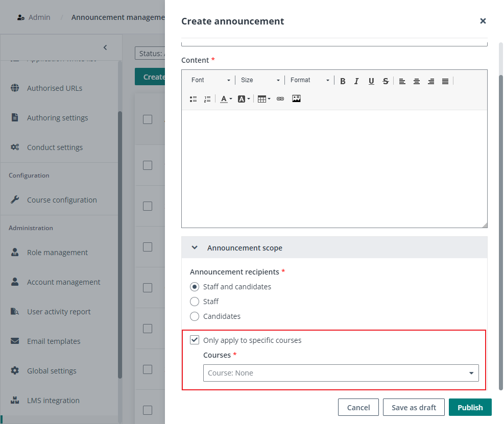Click the sidebar vertical scrollbar

120,245
